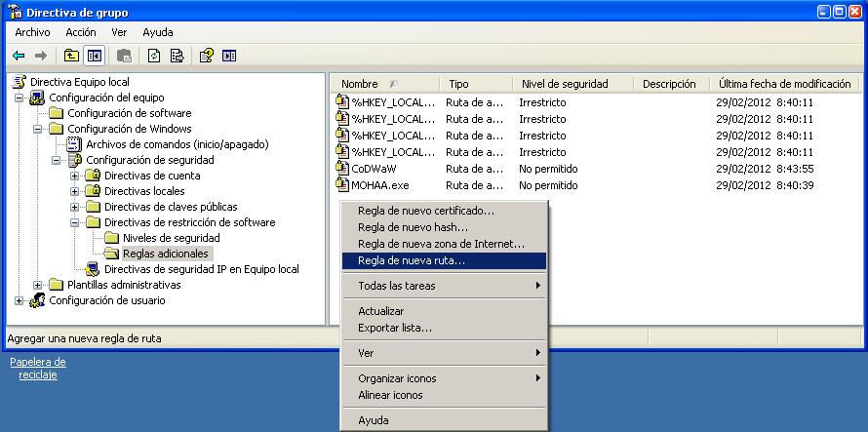Open the Archivo menu
This screenshot has height=432, width=868.
[x=32, y=33]
